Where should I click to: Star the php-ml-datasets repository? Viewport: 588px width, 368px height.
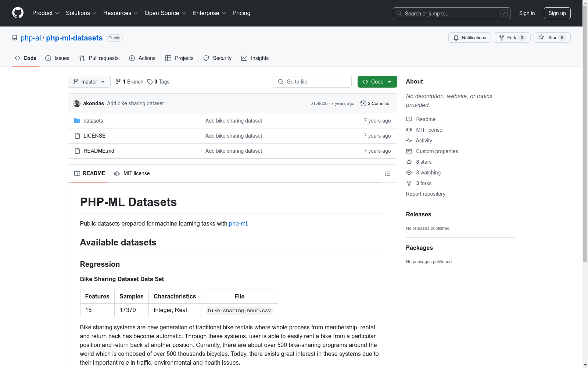pyautogui.click(x=552, y=38)
